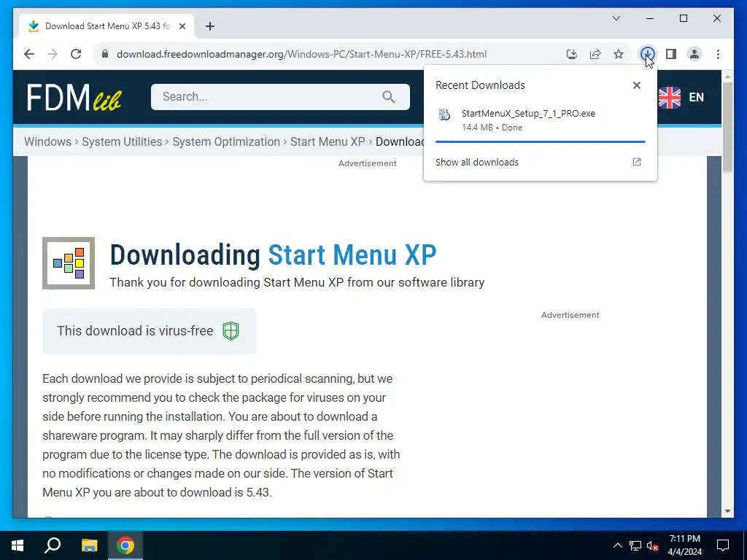Open the System Utilities breadcrumb
The image size is (747, 560).
(x=122, y=142)
